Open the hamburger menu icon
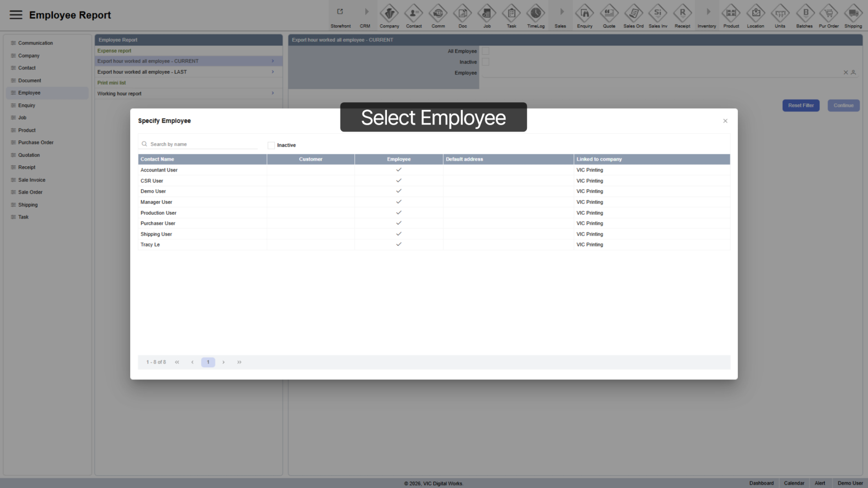The image size is (868, 488). 16,15
